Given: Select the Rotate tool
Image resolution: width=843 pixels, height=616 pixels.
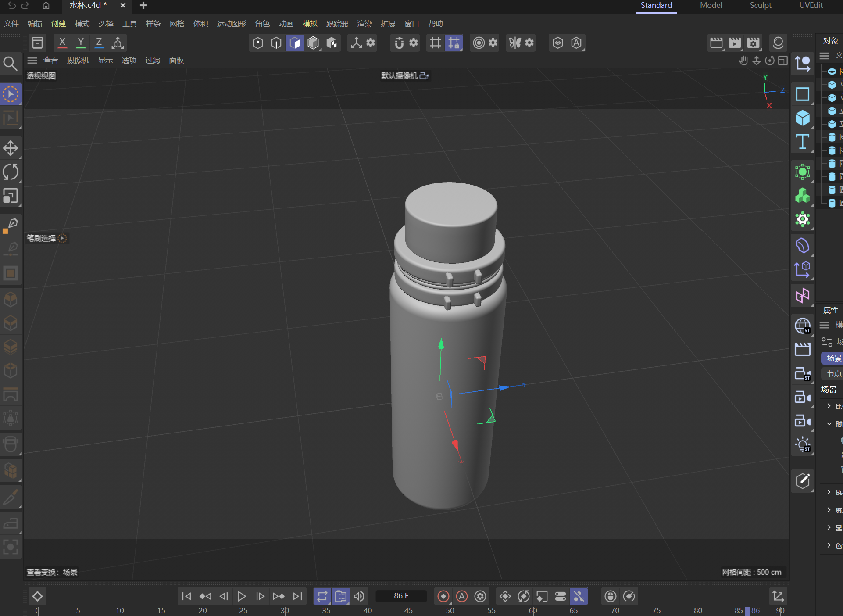Looking at the screenshot, I should pyautogui.click(x=11, y=172).
